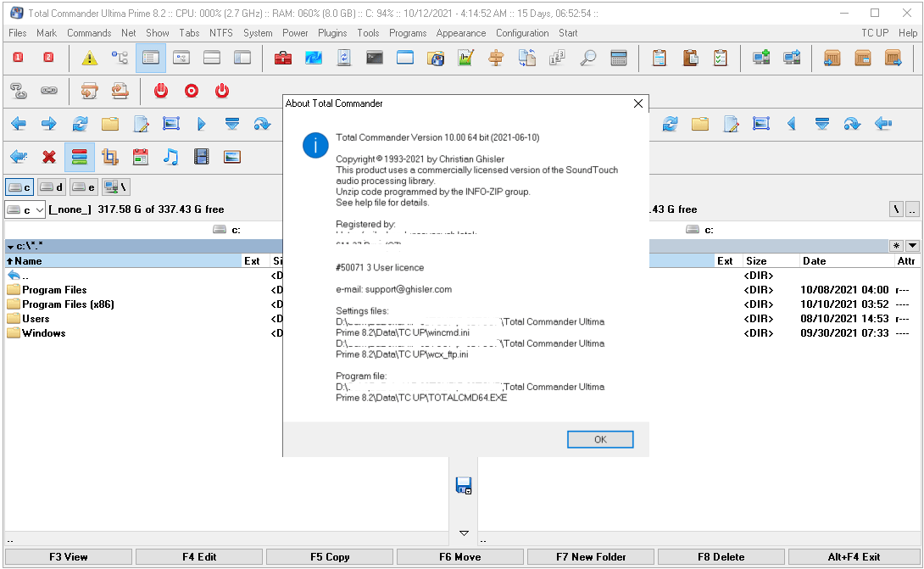Open the right panel black triangle dropdown
This screenshot has width=924, height=569.
click(x=912, y=246)
